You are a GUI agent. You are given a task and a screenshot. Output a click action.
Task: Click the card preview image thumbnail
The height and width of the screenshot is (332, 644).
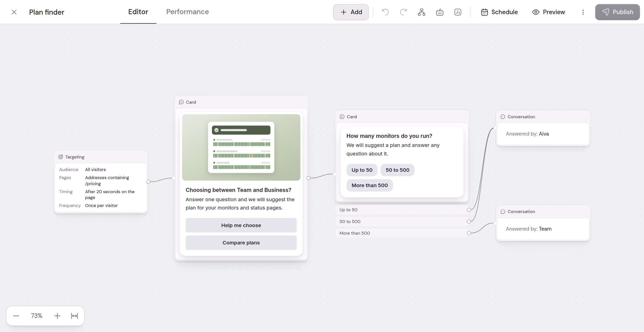241,147
